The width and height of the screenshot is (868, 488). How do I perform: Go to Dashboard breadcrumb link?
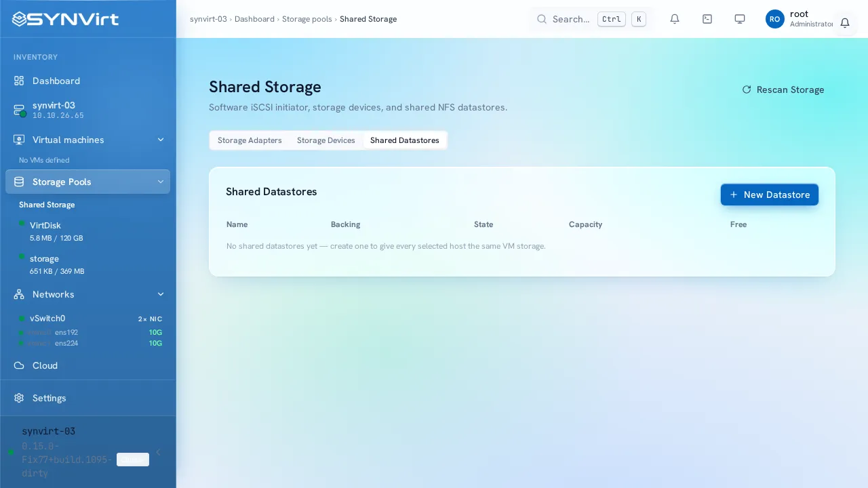[x=254, y=19]
